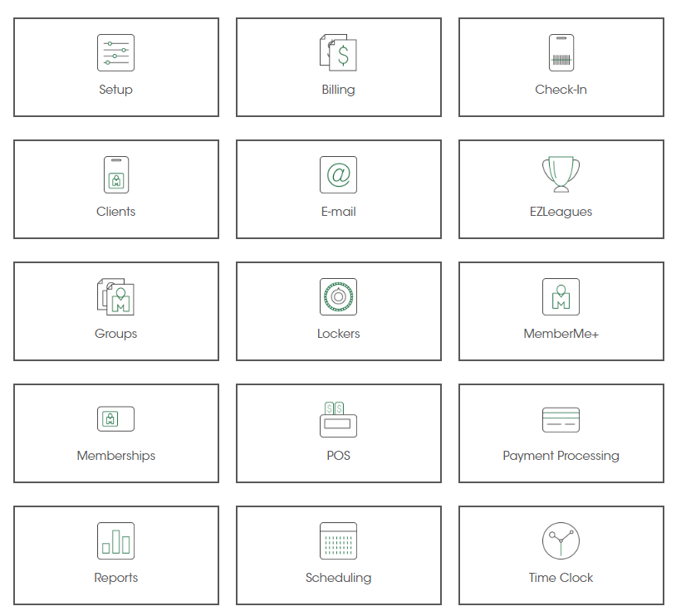Select the E-mail @ symbol icon
Screen dimensions: 681x616
coord(338,174)
